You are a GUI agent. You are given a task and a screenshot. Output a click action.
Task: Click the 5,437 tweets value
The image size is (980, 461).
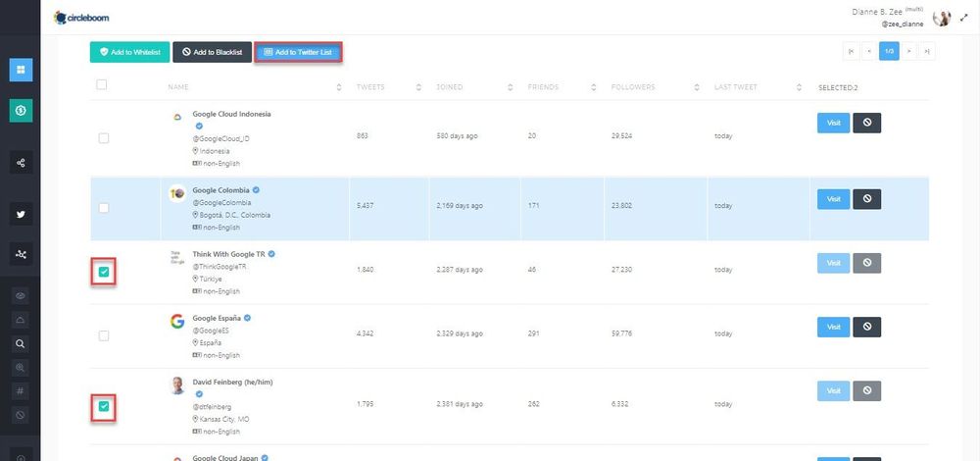(365, 206)
